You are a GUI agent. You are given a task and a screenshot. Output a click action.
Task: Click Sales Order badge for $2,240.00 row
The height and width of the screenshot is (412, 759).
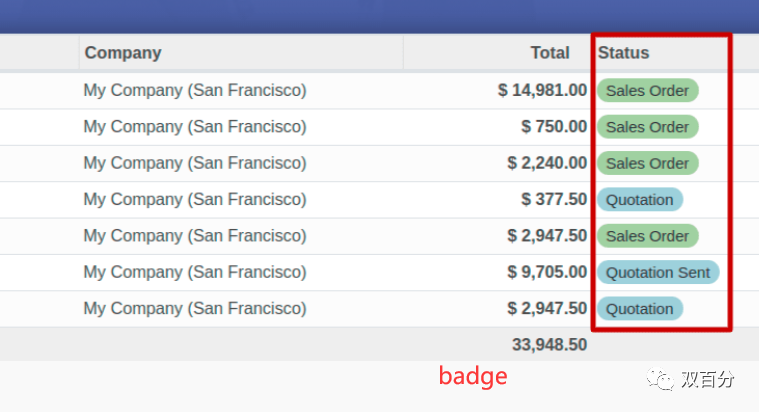tap(647, 163)
